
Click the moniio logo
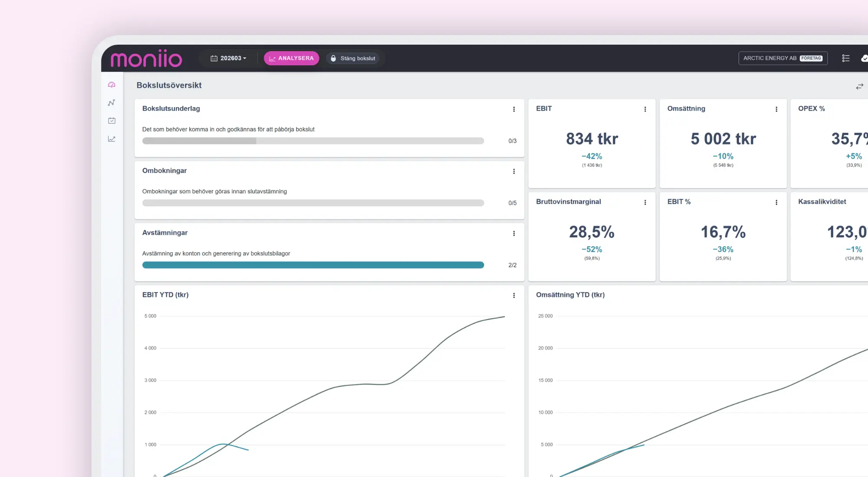[146, 59]
